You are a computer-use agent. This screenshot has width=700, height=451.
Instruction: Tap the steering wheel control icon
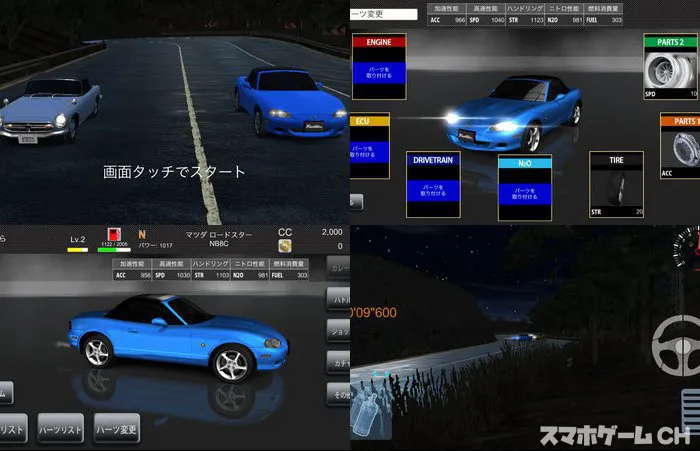point(676,345)
